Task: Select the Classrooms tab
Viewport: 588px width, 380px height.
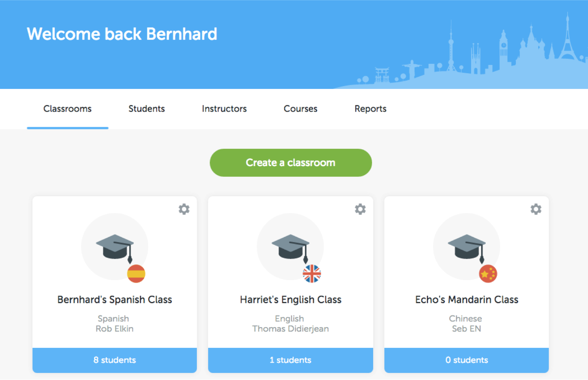Action: click(67, 109)
